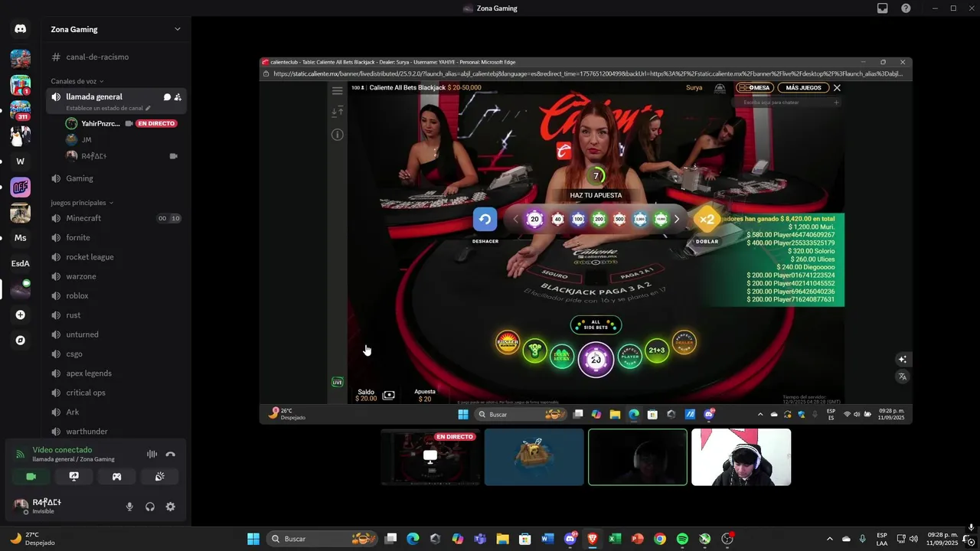Open blackjack game hamburger menu
Image resolution: width=980 pixels, height=551 pixels.
pyautogui.click(x=338, y=90)
